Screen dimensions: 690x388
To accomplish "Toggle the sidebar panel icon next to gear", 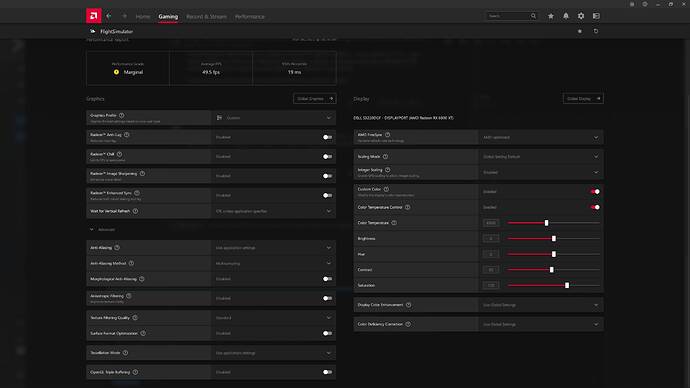I will [x=596, y=16].
